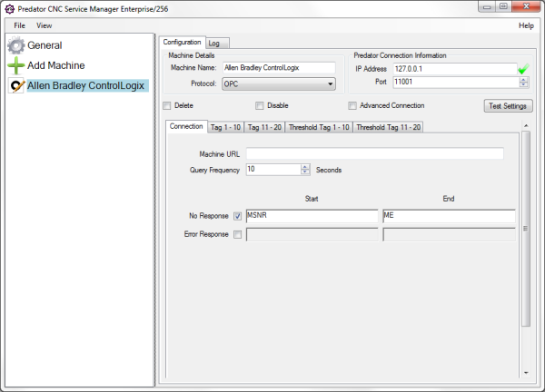Toggle the Delete checkbox
The image size is (545, 392).
pyautogui.click(x=165, y=105)
